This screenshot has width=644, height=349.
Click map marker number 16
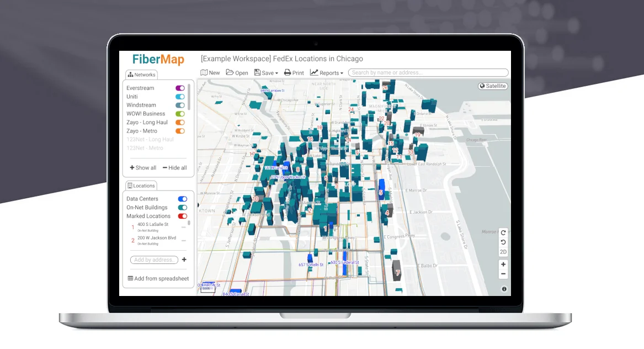310,139
